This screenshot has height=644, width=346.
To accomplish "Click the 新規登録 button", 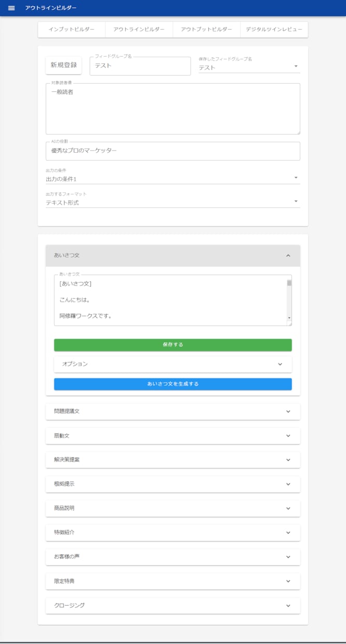I will [64, 65].
